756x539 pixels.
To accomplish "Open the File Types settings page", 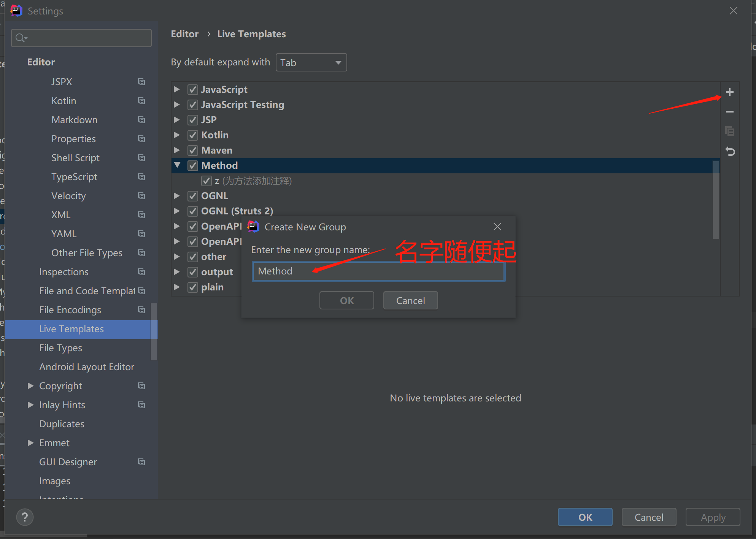I will tap(60, 348).
